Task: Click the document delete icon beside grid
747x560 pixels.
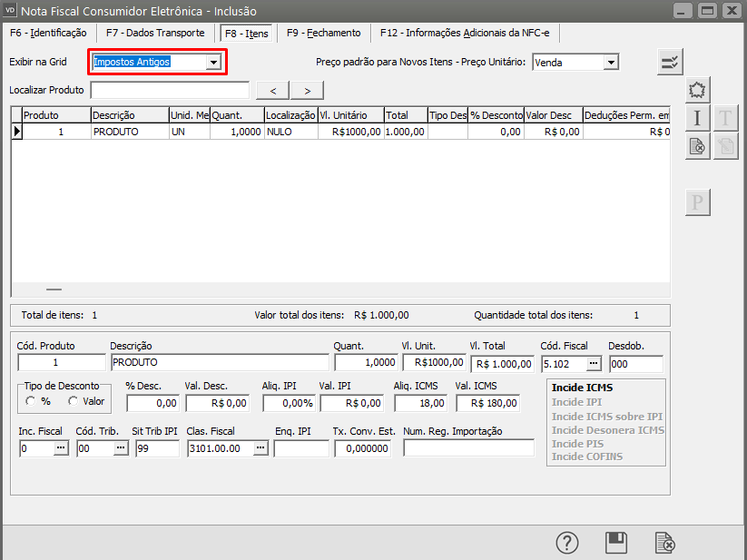Action: click(697, 146)
